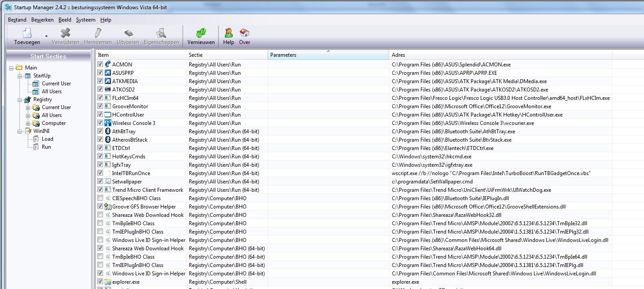
Task: Collapse the StartUp tree node
Action: click(x=20, y=76)
